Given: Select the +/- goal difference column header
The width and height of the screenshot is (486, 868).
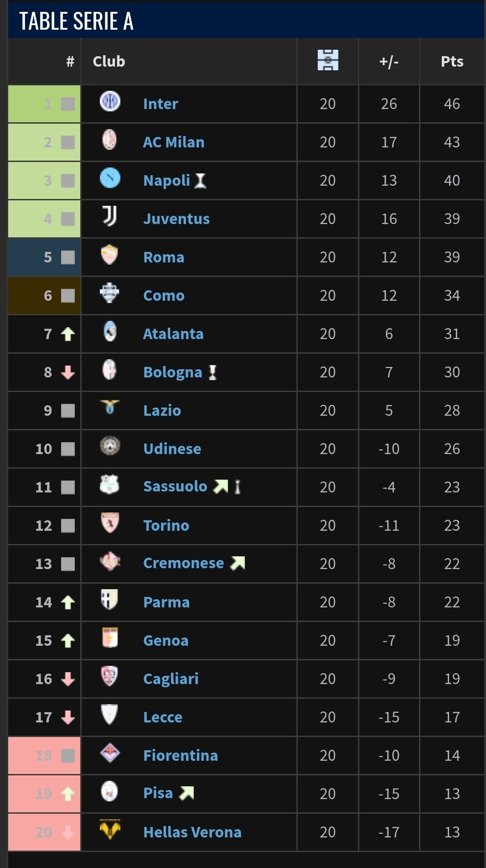Looking at the screenshot, I should (x=389, y=62).
